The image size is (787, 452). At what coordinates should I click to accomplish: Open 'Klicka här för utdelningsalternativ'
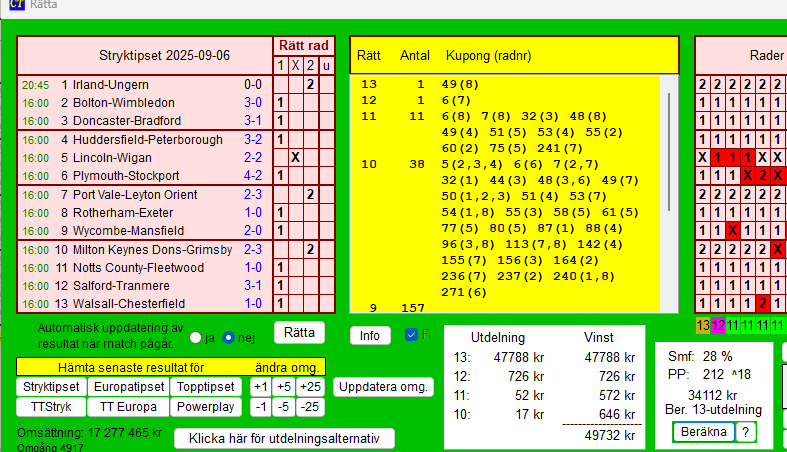[284, 439]
